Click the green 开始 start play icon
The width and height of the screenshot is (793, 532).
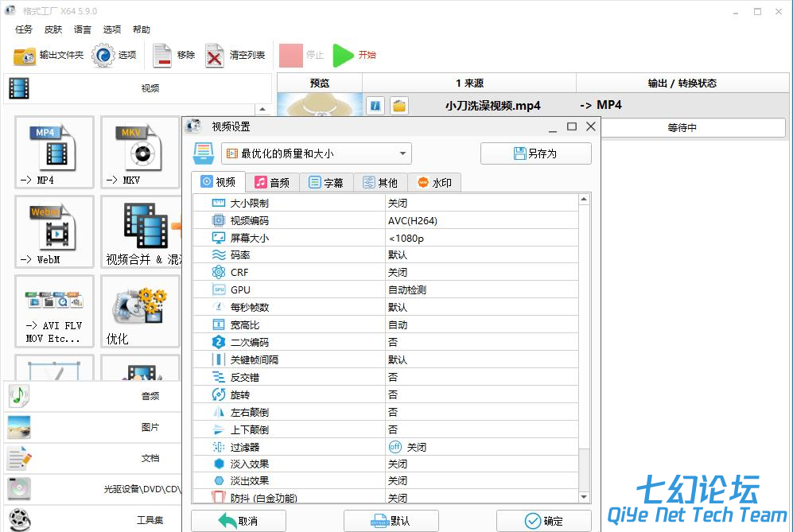(344, 55)
